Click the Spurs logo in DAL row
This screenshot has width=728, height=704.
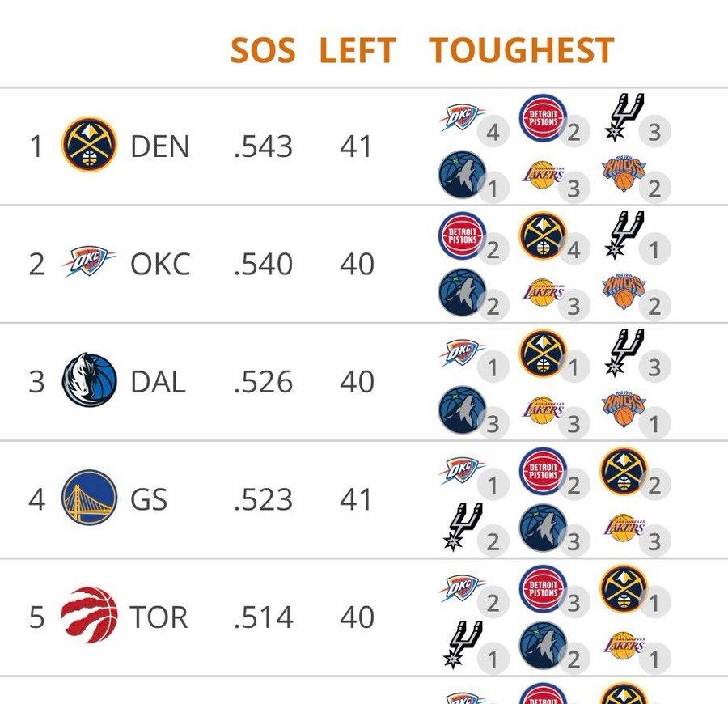pyautogui.click(x=625, y=354)
